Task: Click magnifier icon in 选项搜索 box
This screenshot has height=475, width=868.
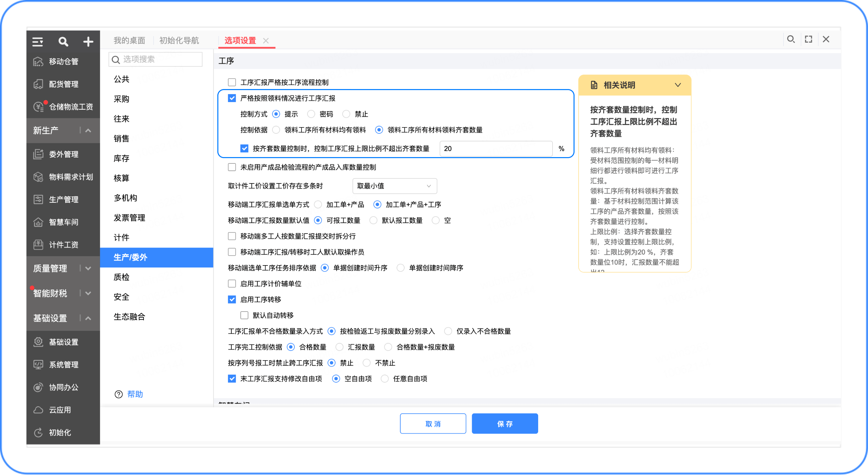Action: (x=116, y=60)
